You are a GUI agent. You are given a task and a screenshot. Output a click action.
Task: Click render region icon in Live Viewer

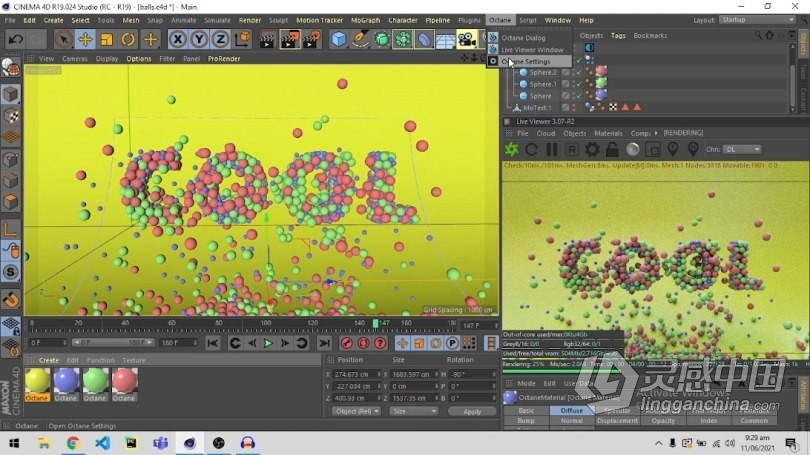[652, 149]
